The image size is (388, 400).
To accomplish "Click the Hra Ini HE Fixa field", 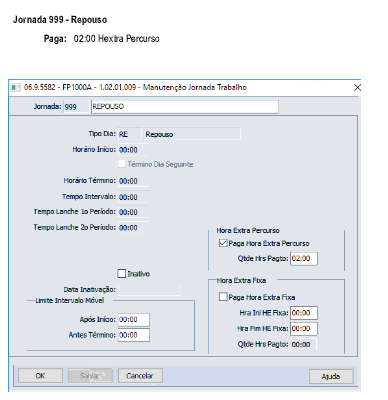I will [x=304, y=313].
